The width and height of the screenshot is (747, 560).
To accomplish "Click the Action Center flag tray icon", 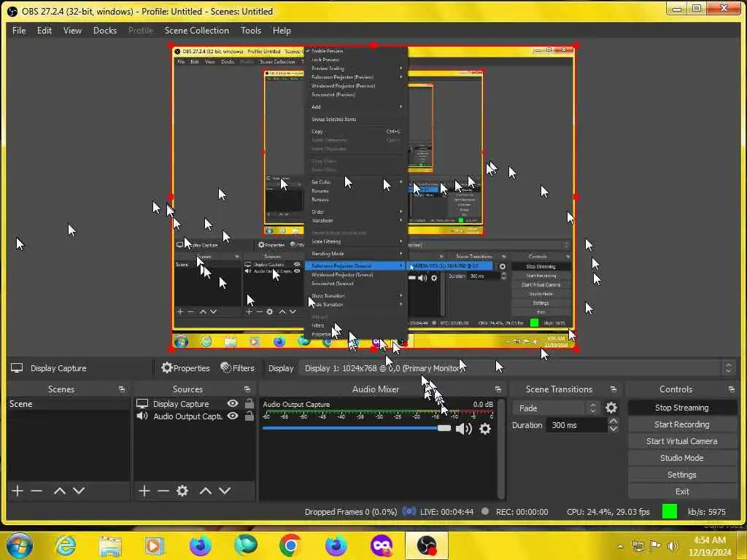I will [x=656, y=546].
